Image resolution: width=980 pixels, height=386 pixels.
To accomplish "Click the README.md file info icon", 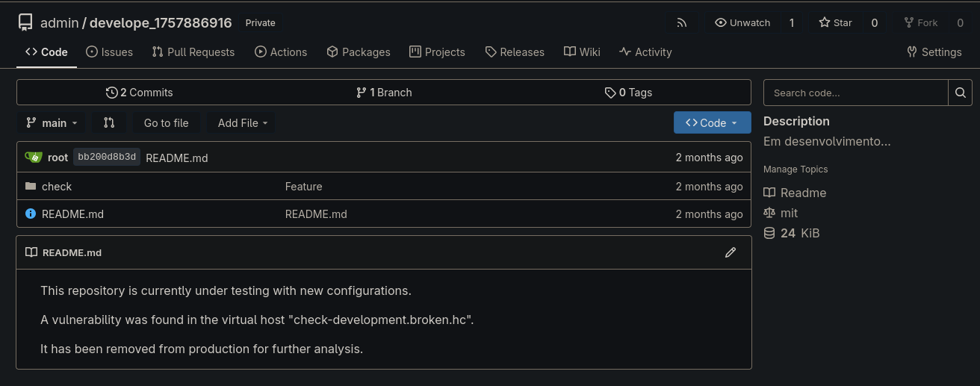I will 31,214.
